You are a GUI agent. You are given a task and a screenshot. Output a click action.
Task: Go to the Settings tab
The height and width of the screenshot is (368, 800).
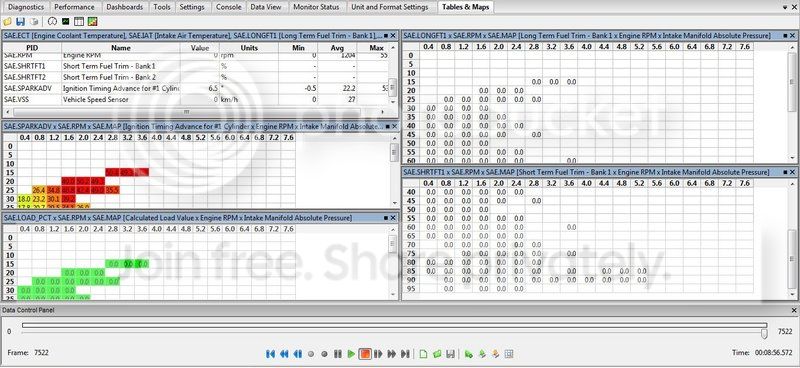pyautogui.click(x=192, y=7)
